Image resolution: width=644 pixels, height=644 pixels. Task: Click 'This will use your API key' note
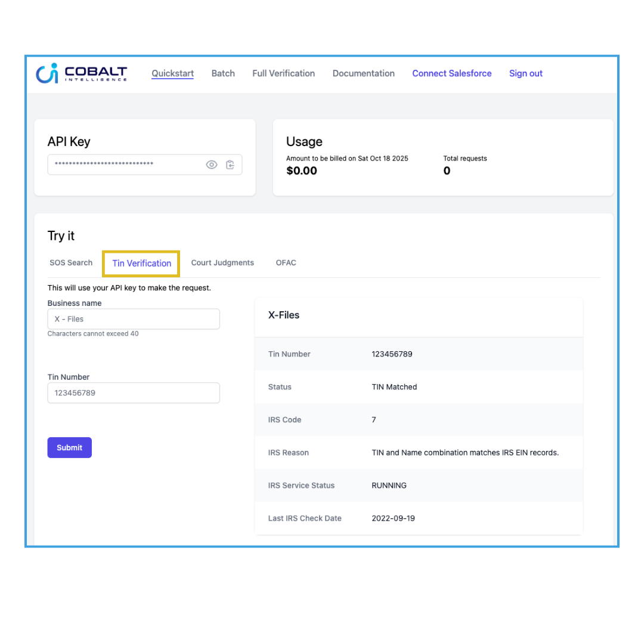pyautogui.click(x=129, y=288)
